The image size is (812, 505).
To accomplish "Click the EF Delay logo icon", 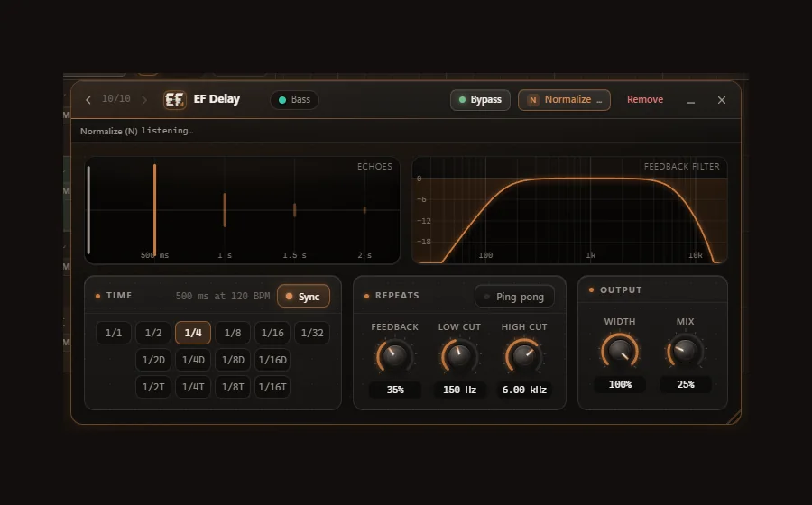I will tap(174, 100).
